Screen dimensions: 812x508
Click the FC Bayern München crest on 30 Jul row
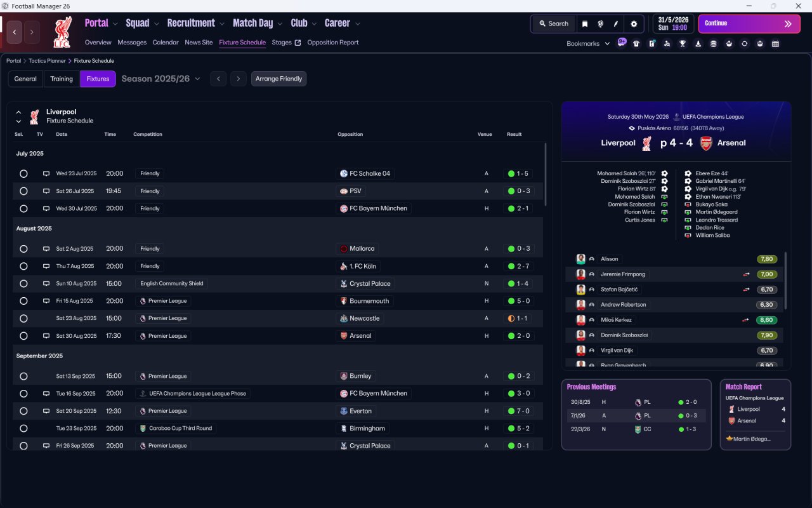point(344,208)
